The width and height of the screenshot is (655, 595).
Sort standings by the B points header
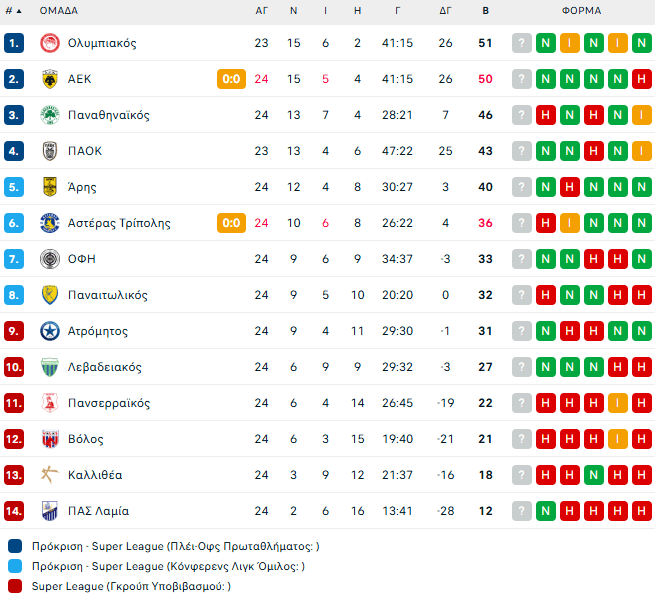[486, 10]
